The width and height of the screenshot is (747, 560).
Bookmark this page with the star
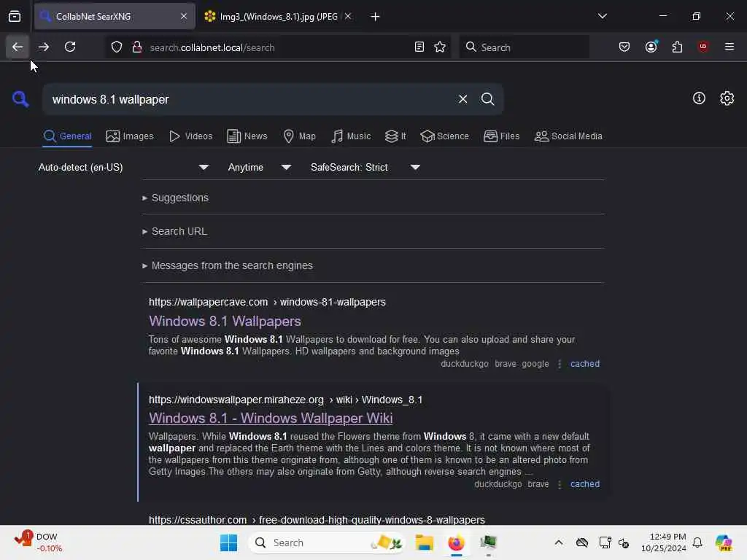(x=440, y=47)
